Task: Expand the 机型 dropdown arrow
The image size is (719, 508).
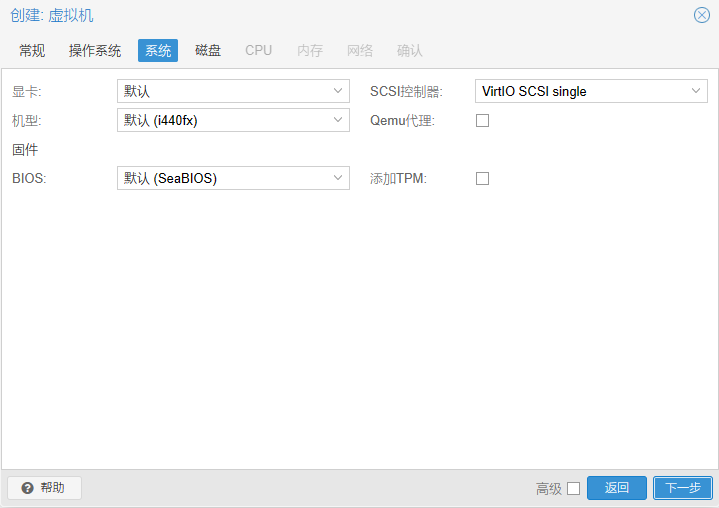Action: [x=338, y=120]
